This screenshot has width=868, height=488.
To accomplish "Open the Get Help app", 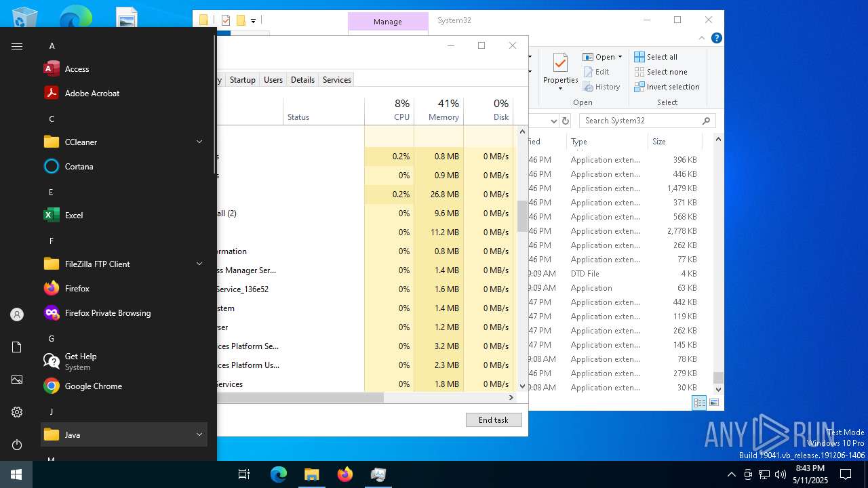I will pyautogui.click(x=123, y=361).
